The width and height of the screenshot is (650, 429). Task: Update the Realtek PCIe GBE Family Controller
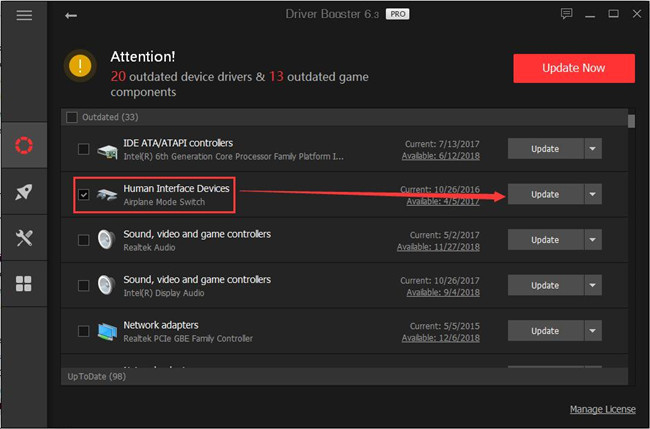(x=546, y=331)
